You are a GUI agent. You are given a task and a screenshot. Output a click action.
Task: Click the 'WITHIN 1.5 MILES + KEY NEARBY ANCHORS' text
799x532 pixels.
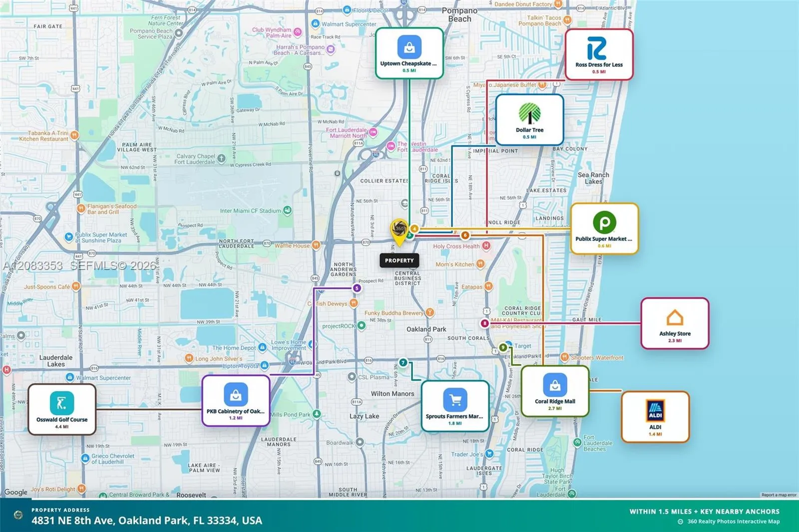click(x=704, y=512)
